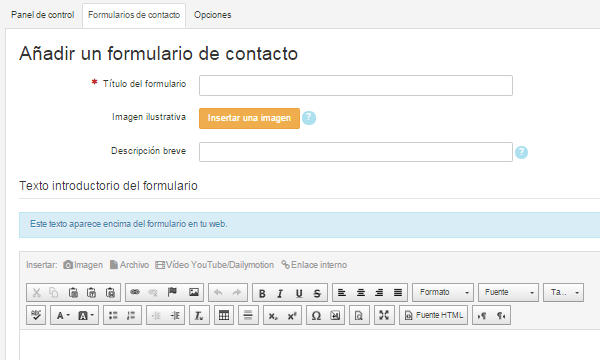600x360 pixels.
Task: Align text to the left
Action: point(342,293)
